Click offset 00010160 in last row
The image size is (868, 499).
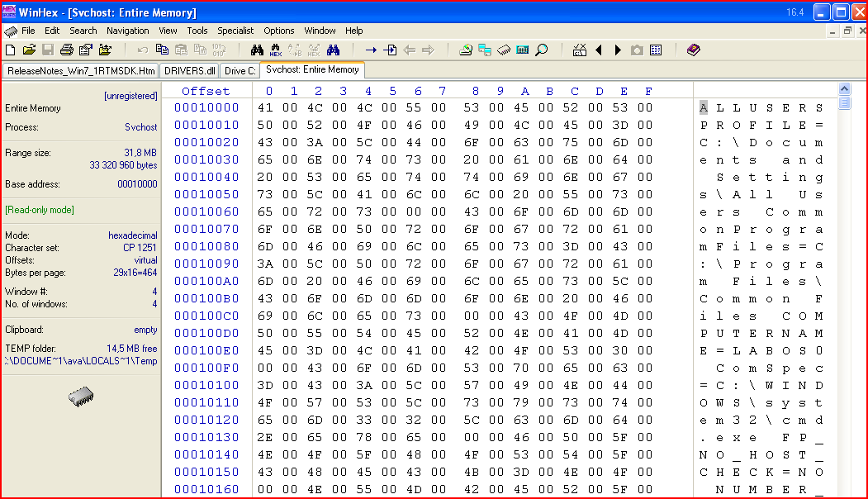click(x=206, y=490)
